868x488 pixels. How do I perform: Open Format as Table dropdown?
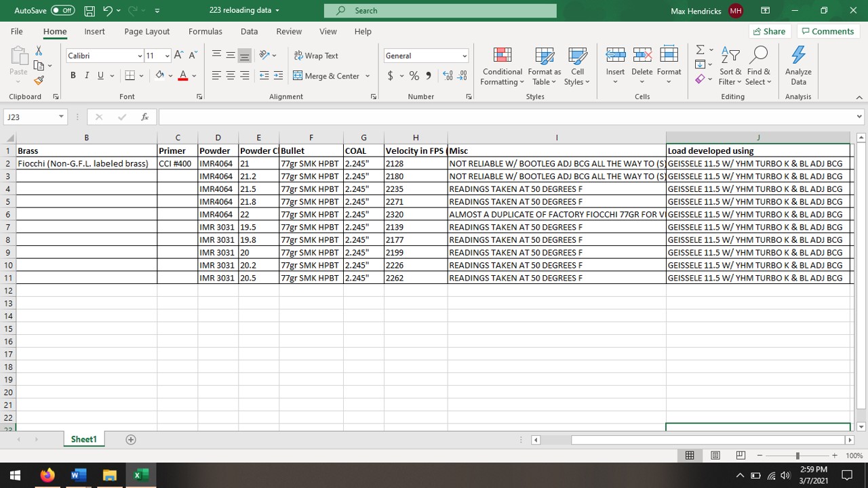544,66
